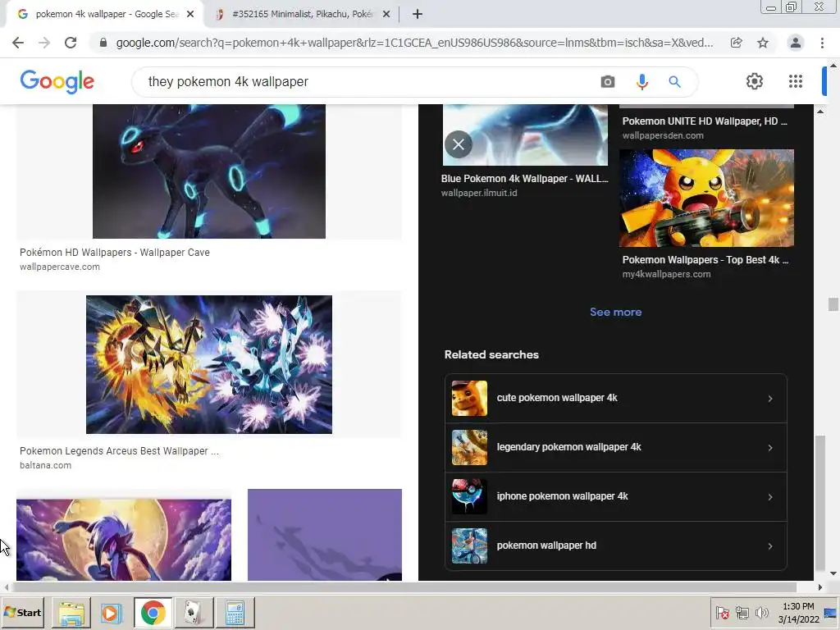Click the iphone pokemon wallpaper 4k pokeball thumbnail
840x630 pixels.
pos(469,496)
